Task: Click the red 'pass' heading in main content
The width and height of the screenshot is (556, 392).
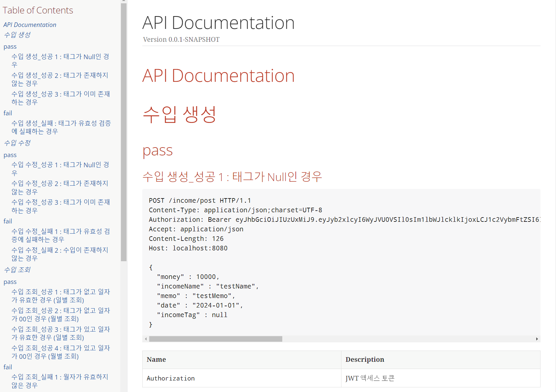Action: (157, 151)
